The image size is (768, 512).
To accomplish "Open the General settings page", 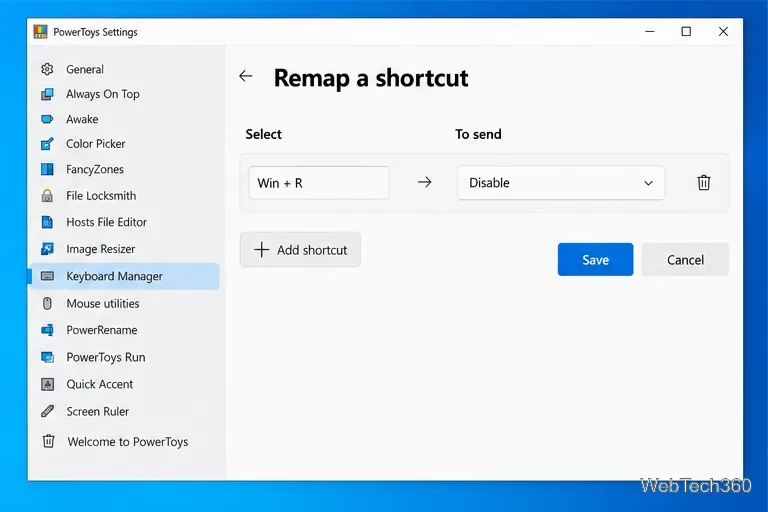I will (125, 69).
